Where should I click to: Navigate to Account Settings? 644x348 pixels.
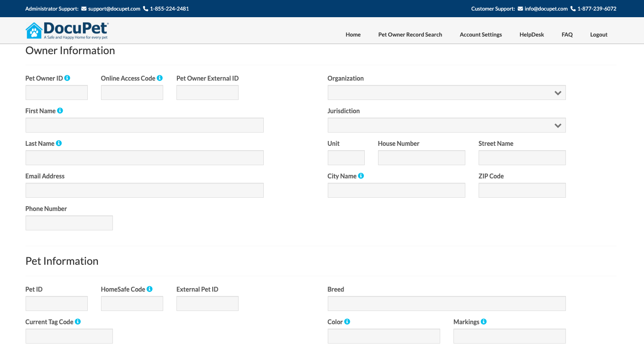481,34
